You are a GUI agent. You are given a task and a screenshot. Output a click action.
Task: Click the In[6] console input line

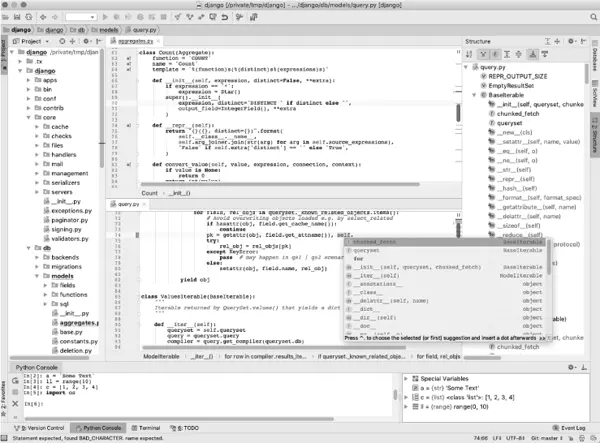pyautogui.click(x=207, y=404)
